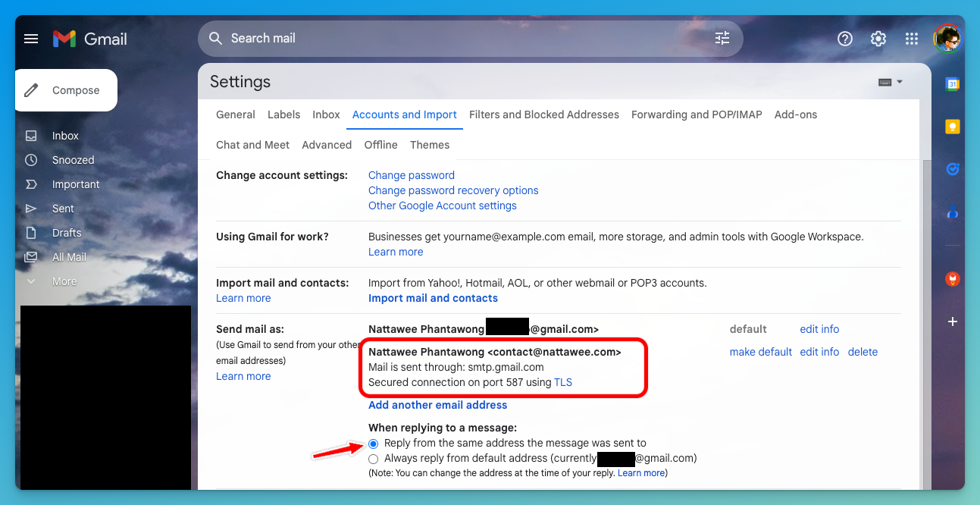The height and width of the screenshot is (505, 980).
Task: Open the input tools keyboard dropdown
Action: click(891, 81)
